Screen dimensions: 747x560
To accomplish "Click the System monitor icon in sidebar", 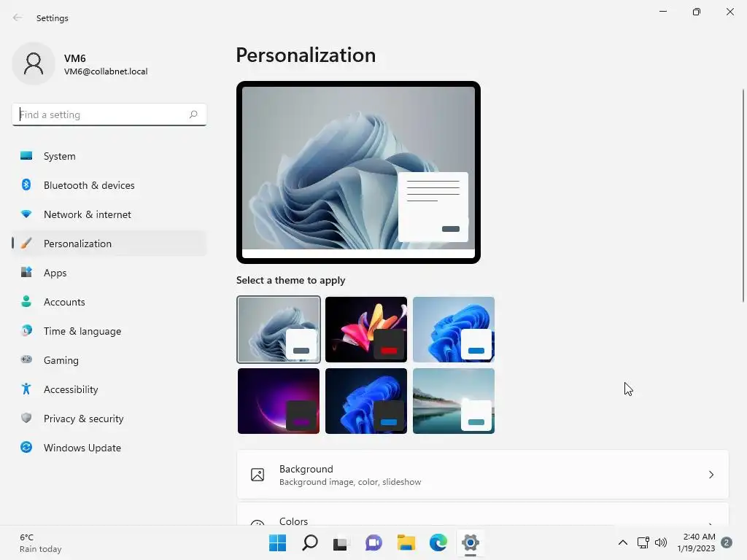I will (x=26, y=156).
